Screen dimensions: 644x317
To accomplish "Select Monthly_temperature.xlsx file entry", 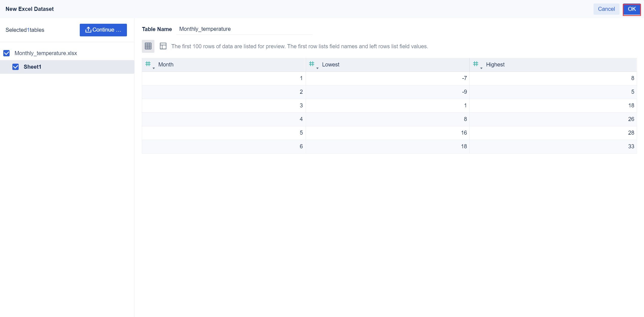I will pyautogui.click(x=46, y=53).
